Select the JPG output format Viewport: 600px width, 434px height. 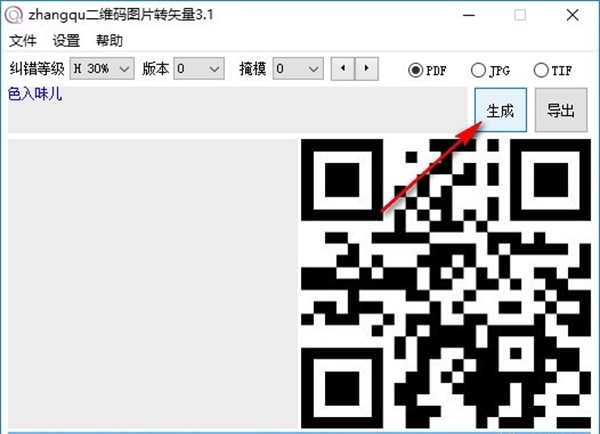click(x=491, y=70)
